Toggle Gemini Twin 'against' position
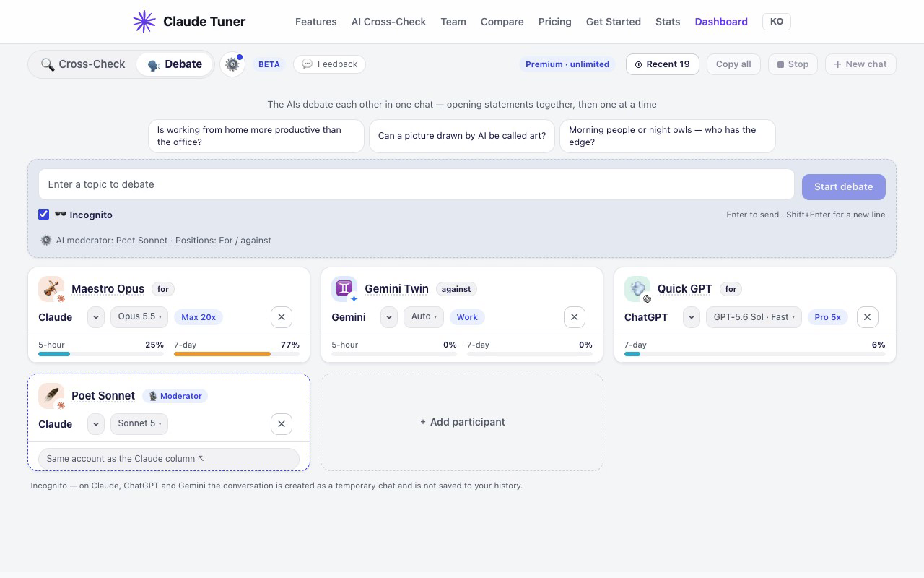This screenshot has height=578, width=924. (456, 289)
